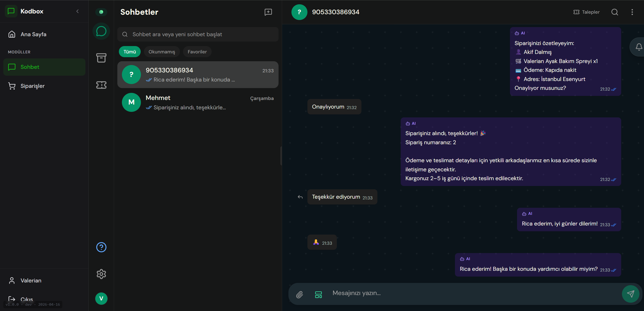Click 'Onaylıyor musunuz?' text in summary
This screenshot has width=644, height=311.
(540, 88)
